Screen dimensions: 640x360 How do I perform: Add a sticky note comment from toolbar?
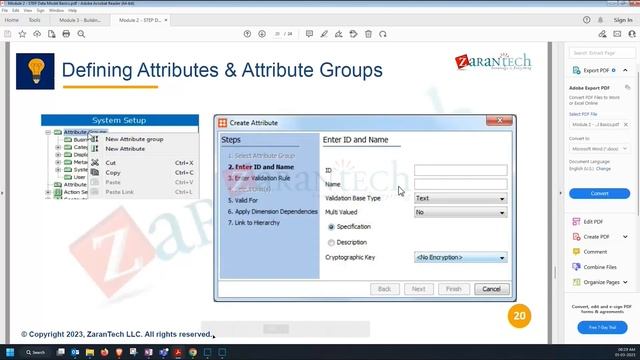point(309,34)
